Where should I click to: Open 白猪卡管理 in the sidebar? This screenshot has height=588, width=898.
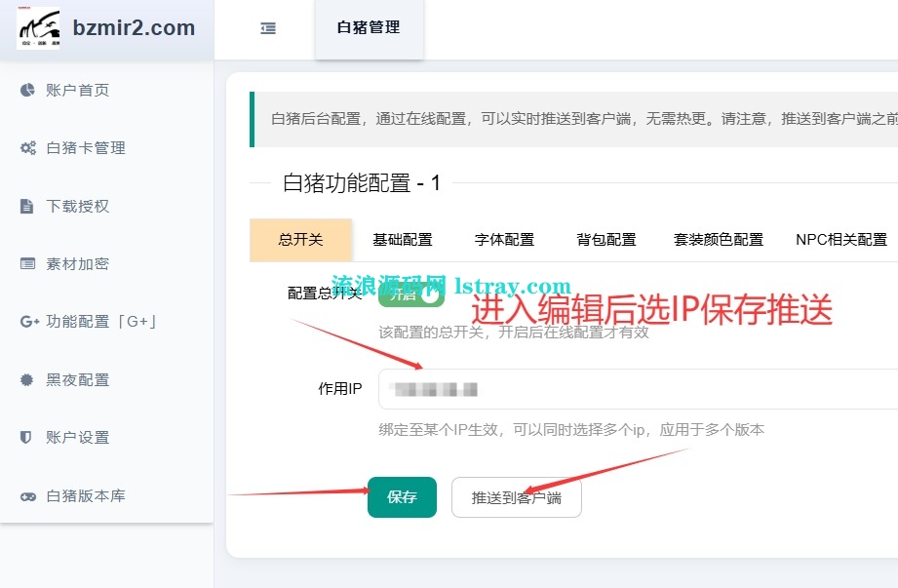[x=86, y=148]
